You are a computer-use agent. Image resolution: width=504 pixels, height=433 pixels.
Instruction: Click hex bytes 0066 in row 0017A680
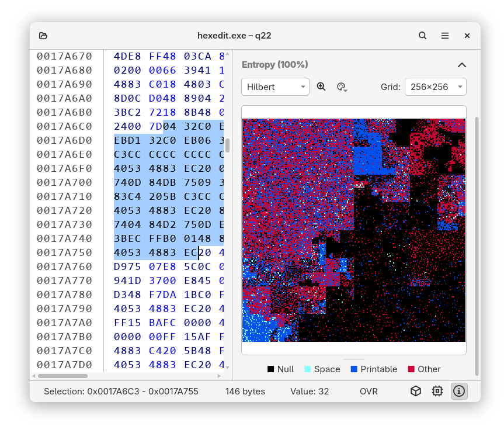pos(162,70)
